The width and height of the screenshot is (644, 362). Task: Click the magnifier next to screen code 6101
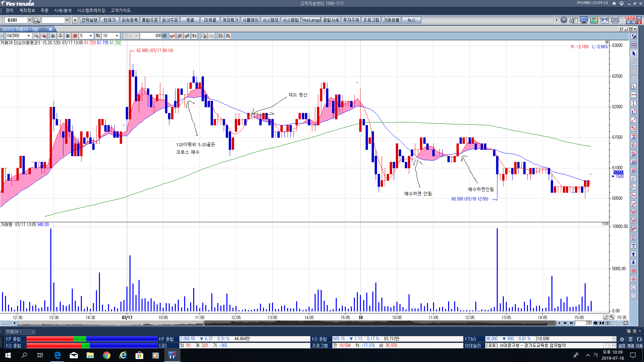[x=37, y=20]
